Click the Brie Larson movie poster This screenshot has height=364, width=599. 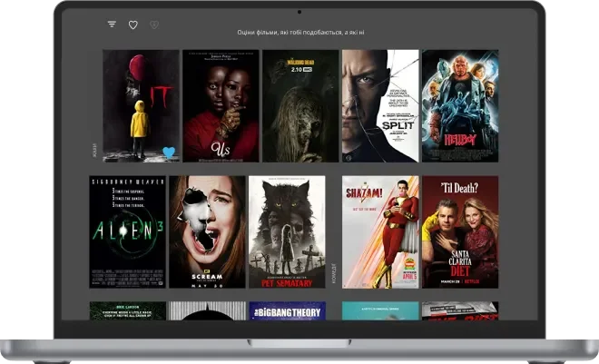click(x=127, y=310)
